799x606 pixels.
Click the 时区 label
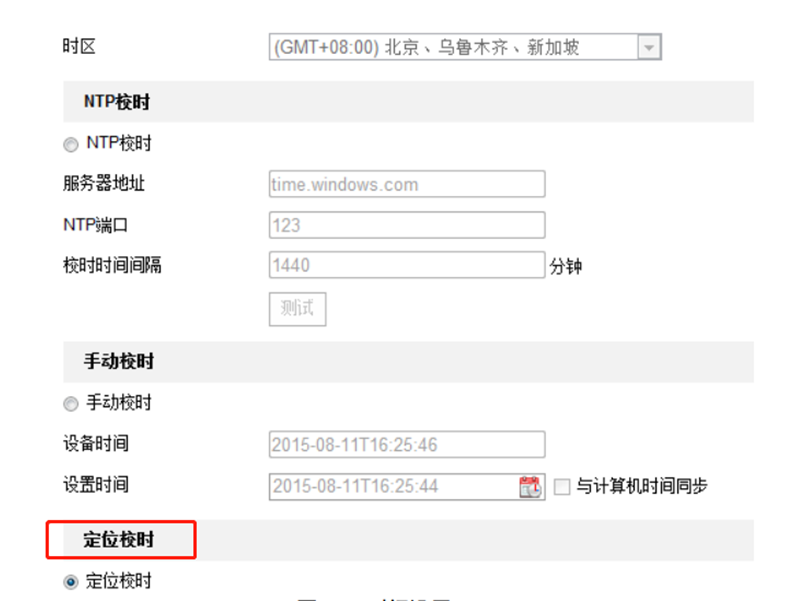pos(79,47)
